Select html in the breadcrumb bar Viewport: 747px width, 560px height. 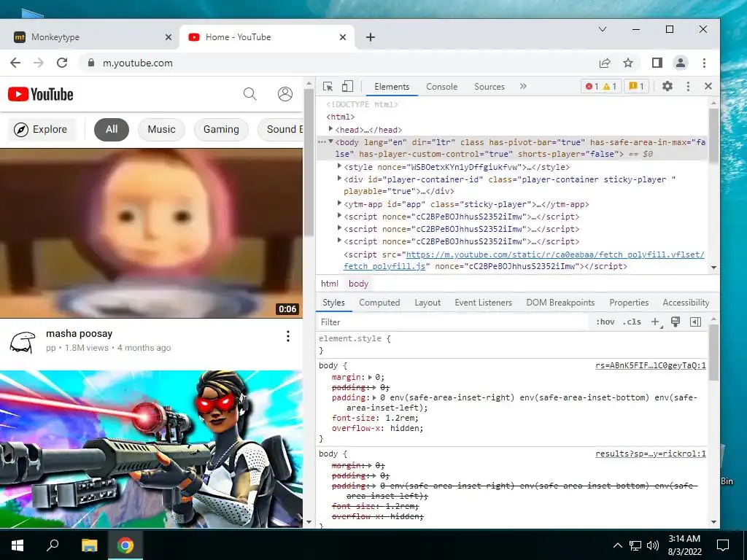[x=329, y=284]
